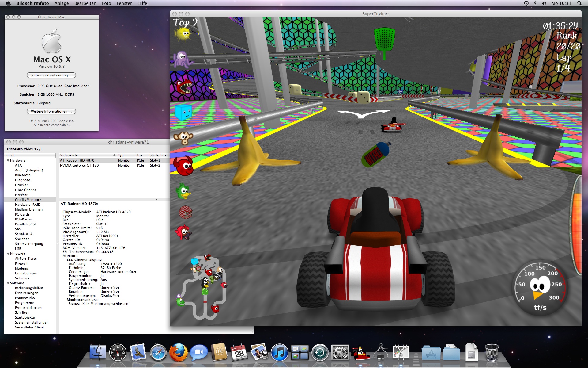The height and width of the screenshot is (368, 588).
Task: Open the Hilfe menu
Action: point(142,3)
